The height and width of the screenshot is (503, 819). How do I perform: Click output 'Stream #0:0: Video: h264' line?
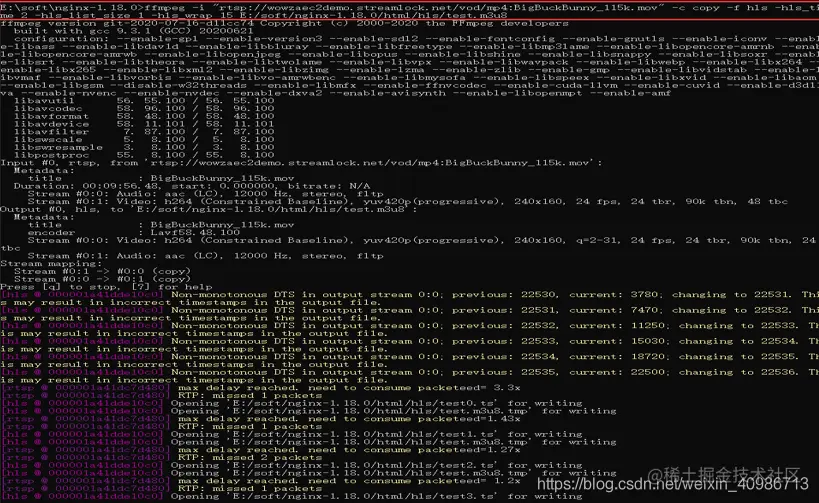(x=410, y=244)
